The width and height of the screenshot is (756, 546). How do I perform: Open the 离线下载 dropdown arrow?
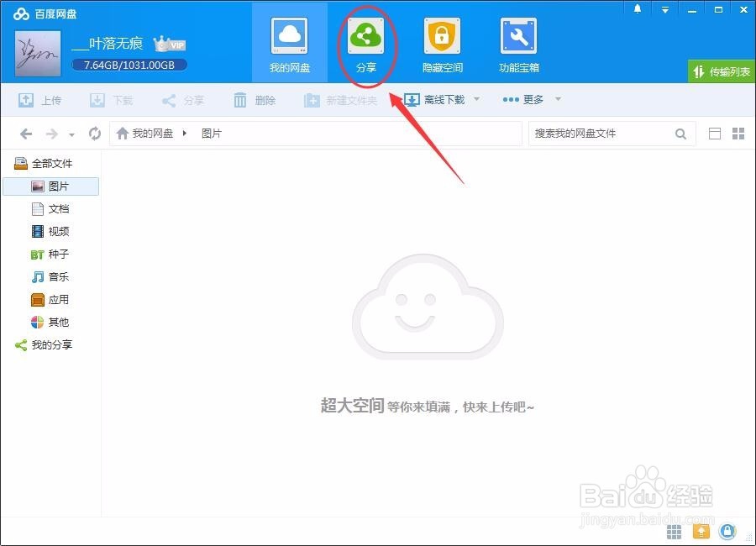coord(476,99)
